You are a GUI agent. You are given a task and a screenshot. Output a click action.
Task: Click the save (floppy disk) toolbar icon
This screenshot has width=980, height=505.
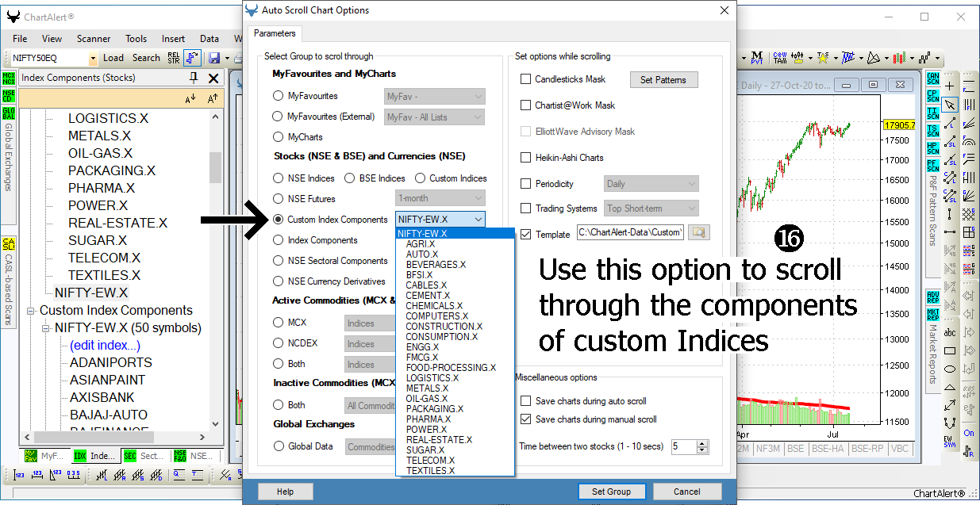pos(214,58)
